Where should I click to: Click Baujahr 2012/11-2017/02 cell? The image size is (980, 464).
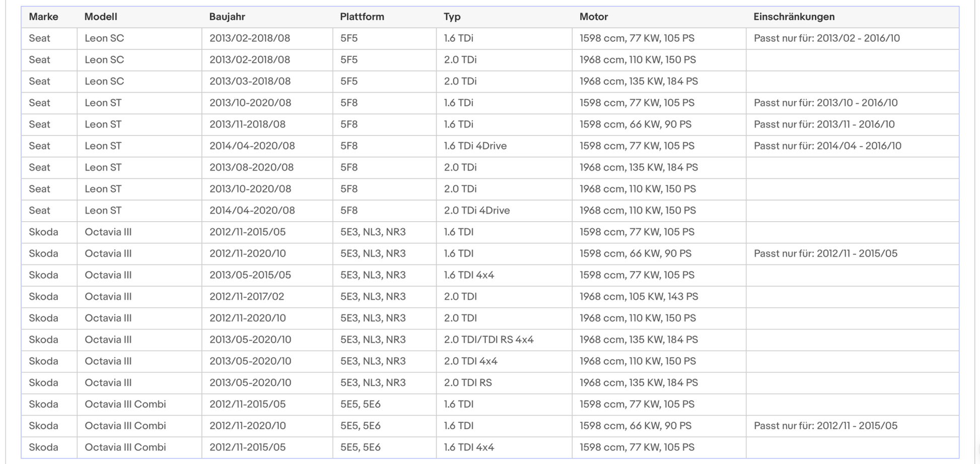[247, 296]
